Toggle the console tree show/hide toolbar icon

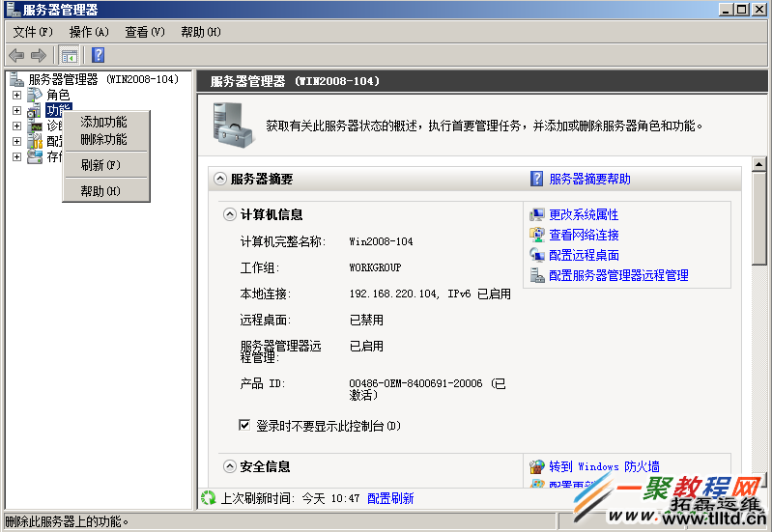(69, 55)
